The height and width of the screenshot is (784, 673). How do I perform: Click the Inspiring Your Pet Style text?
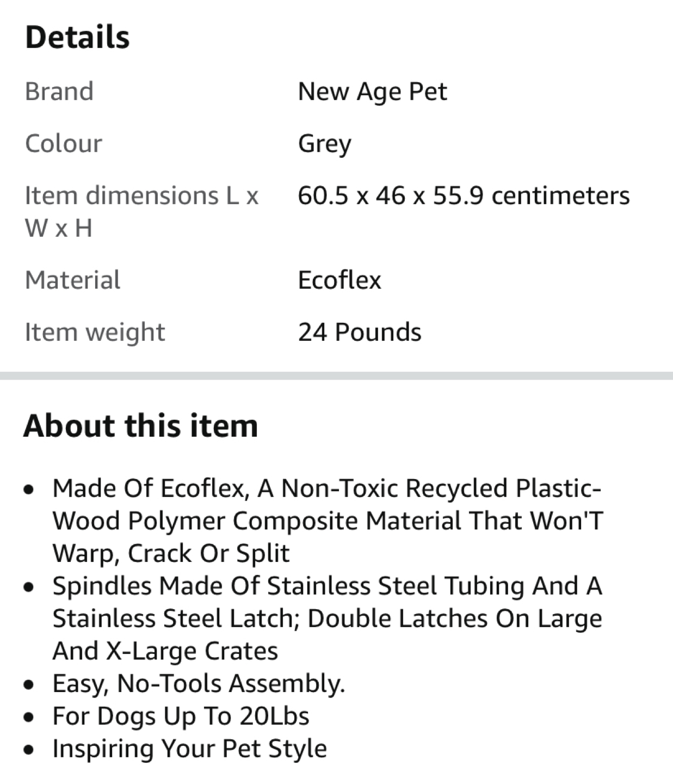[x=189, y=749]
